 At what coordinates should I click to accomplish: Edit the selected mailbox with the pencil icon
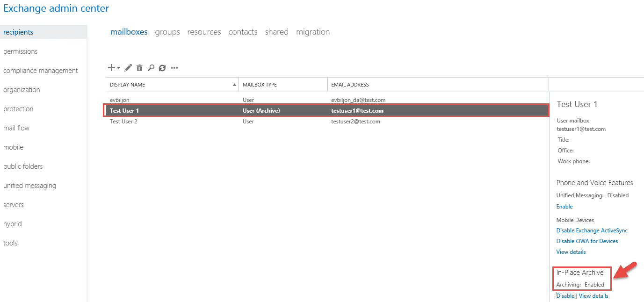(128, 68)
